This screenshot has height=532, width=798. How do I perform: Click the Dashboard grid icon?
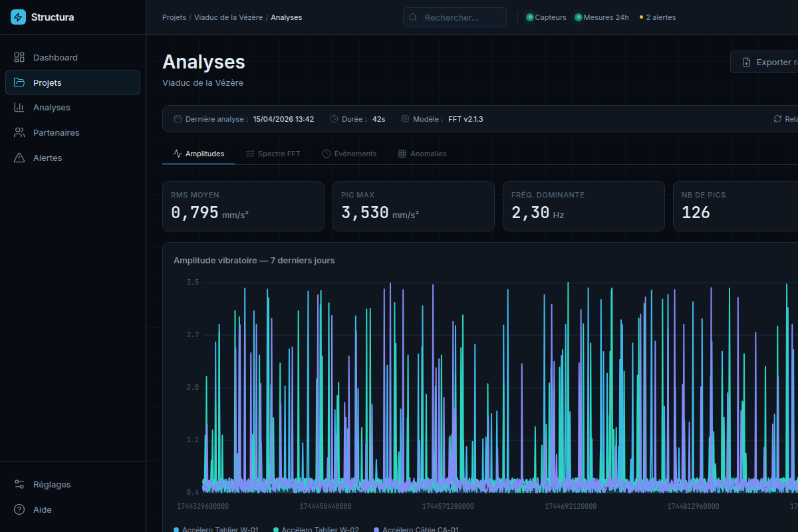point(19,58)
